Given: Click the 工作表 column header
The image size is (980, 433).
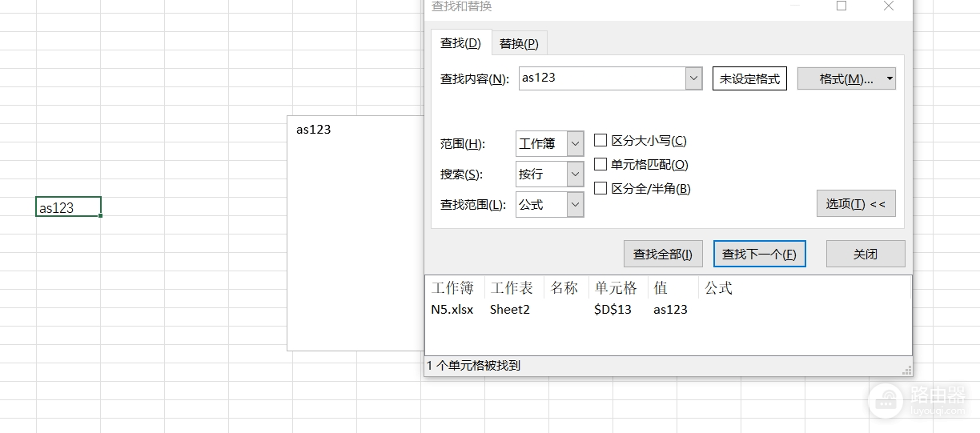Looking at the screenshot, I should (513, 288).
